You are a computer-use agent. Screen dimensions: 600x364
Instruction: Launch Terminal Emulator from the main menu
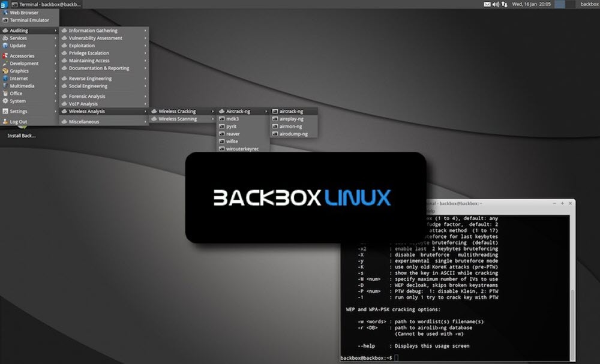click(30, 20)
